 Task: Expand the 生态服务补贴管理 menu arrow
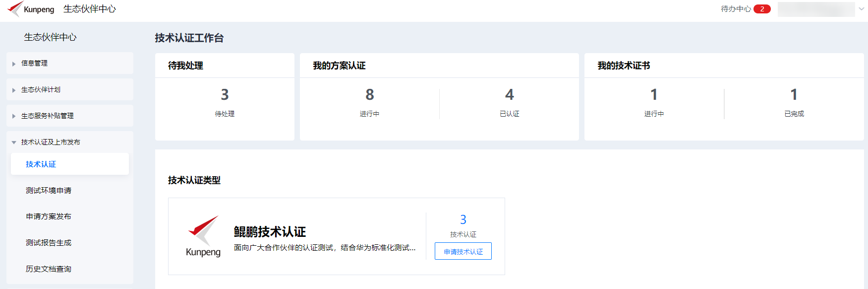[14, 116]
